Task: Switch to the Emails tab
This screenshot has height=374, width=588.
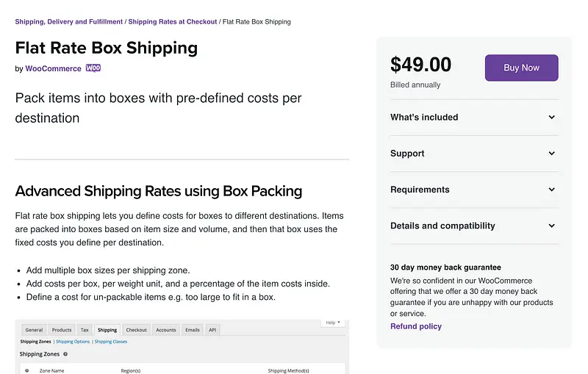Action: click(x=191, y=330)
